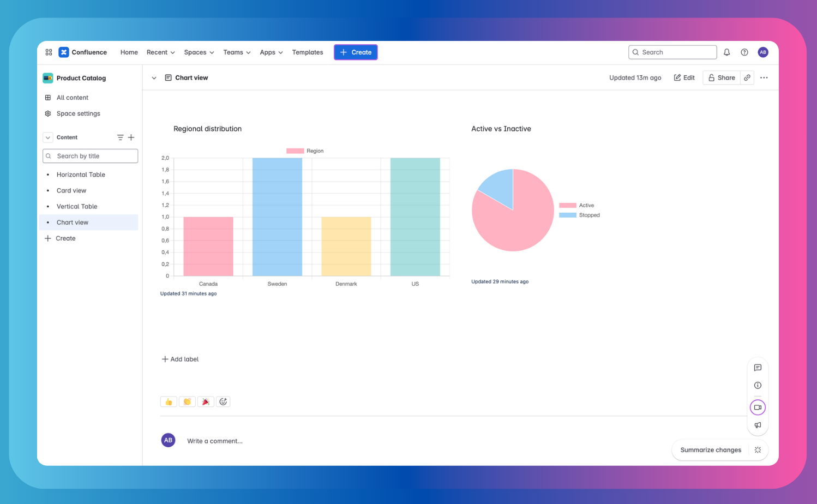Click the Create button

point(356,52)
